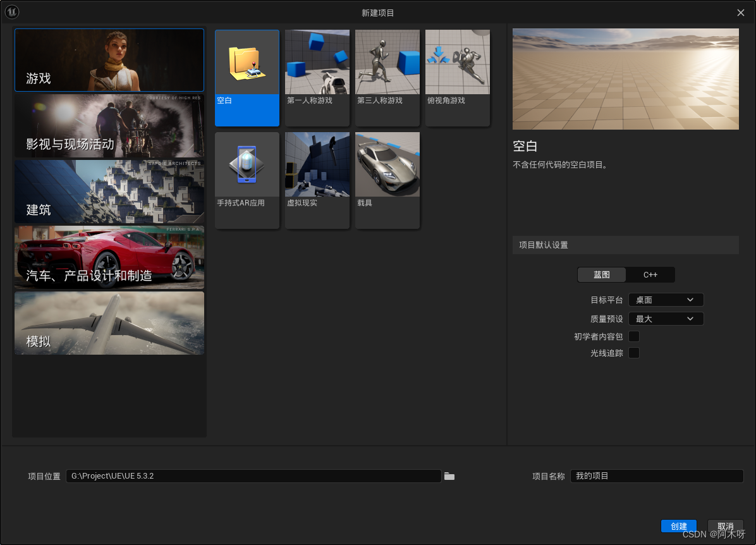
Task: Open the 目标平台 dropdown
Action: point(666,300)
